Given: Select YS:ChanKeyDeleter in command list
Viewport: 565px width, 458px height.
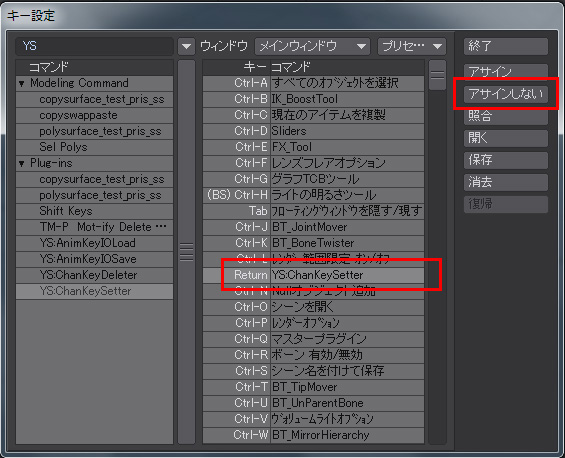Looking at the screenshot, I should pos(94,275).
